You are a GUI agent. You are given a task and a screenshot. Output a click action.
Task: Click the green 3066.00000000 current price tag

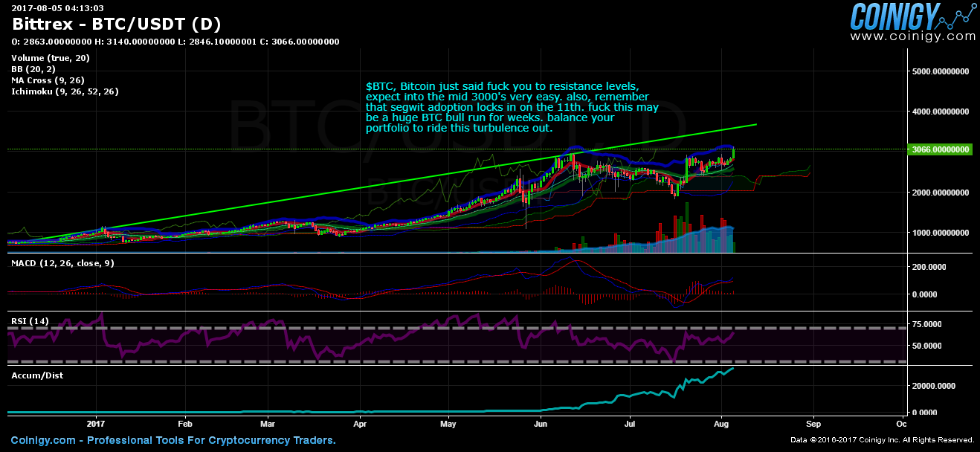point(940,149)
